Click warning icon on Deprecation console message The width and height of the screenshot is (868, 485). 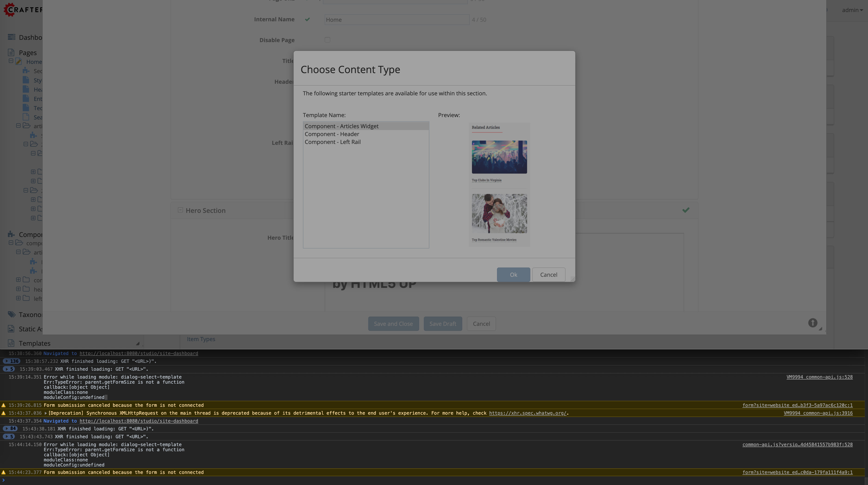click(4, 413)
